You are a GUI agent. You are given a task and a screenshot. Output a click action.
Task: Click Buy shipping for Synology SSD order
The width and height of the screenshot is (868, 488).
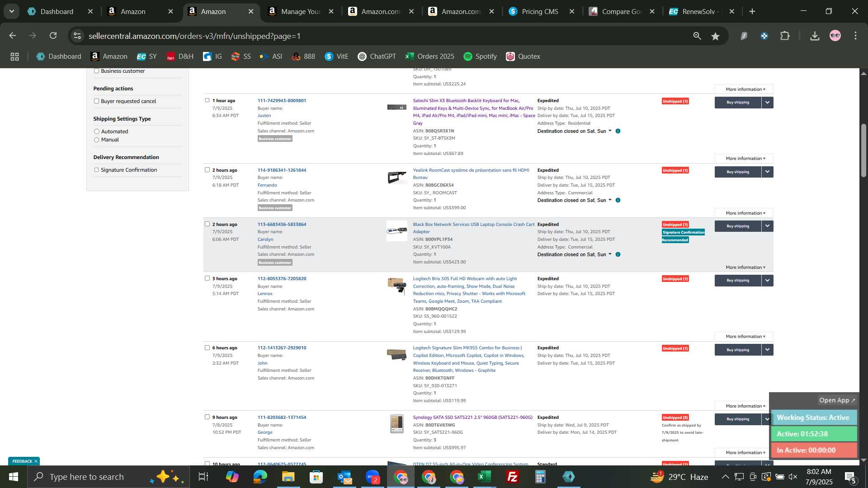click(738, 419)
